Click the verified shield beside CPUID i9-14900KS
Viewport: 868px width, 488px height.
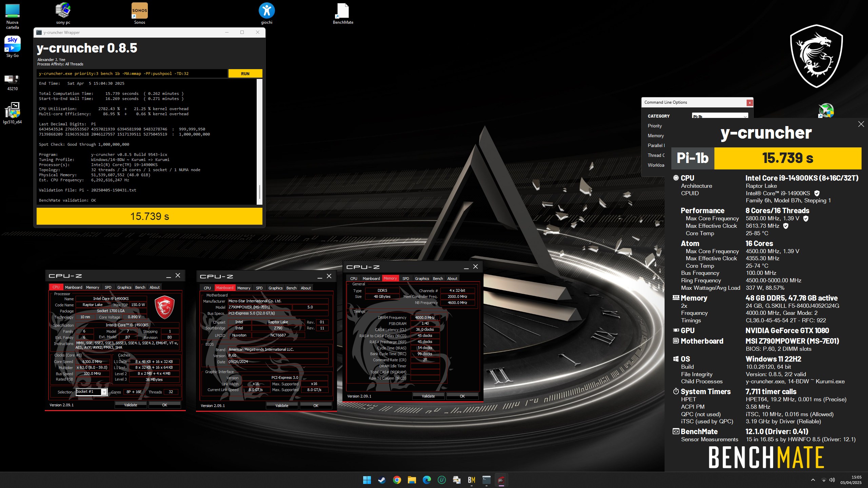pyautogui.click(x=817, y=193)
